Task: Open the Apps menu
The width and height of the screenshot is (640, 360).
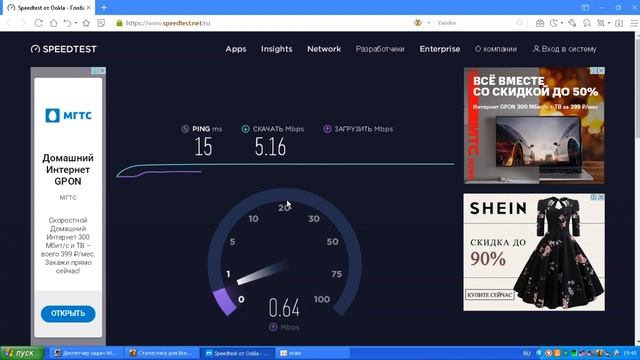Action: tap(236, 49)
